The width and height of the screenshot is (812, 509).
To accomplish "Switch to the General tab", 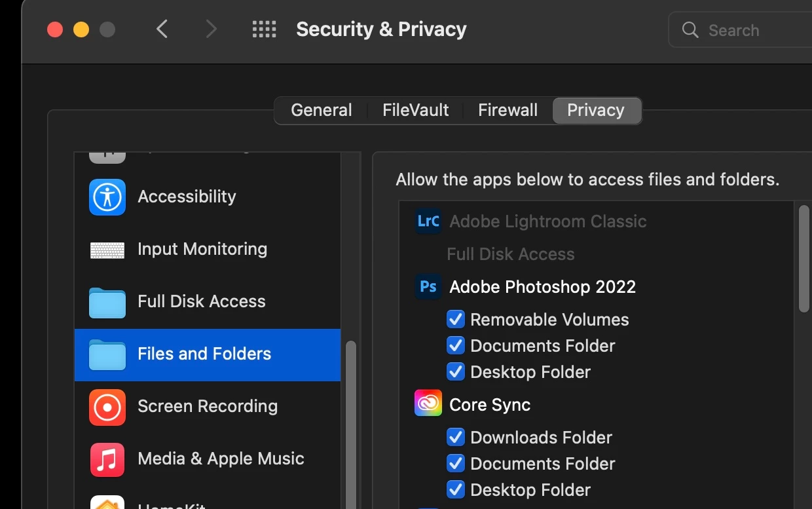I will [x=322, y=110].
